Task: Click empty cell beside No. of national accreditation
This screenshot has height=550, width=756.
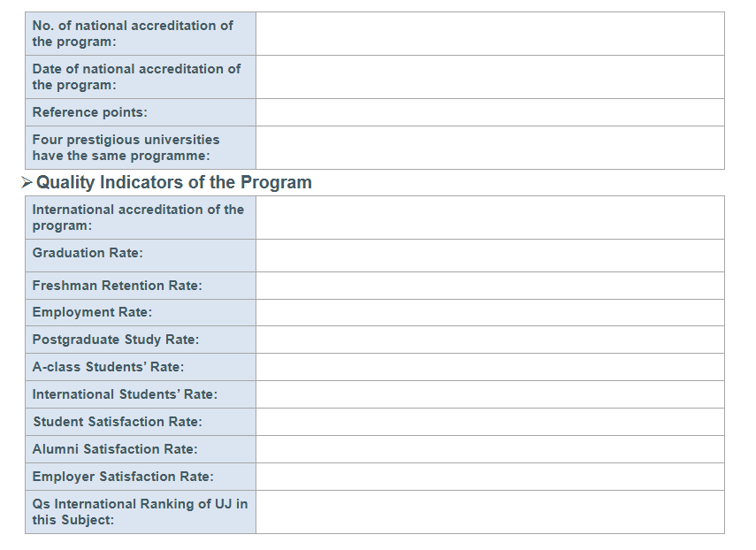Action: click(490, 34)
